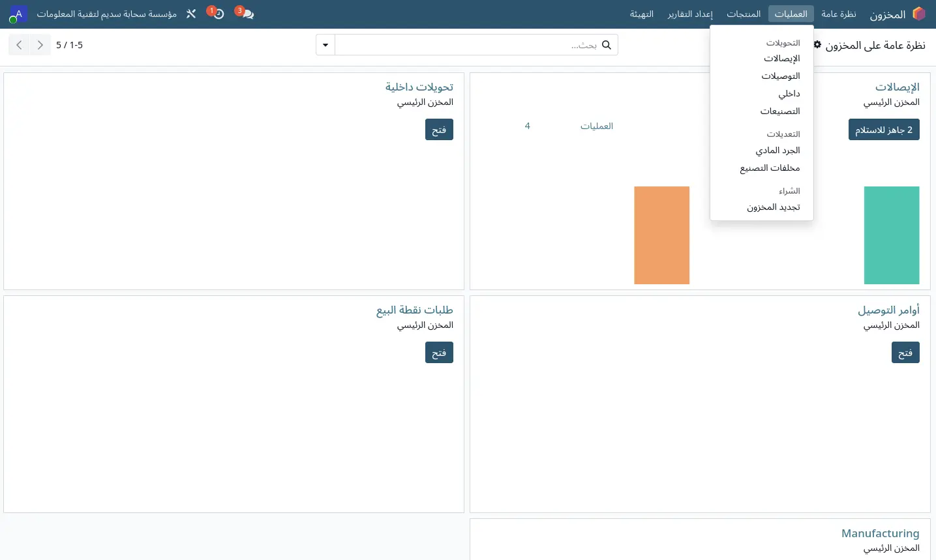Select الجرد المادي menu entry
Viewport: 936px width, 560px height.
(x=777, y=151)
